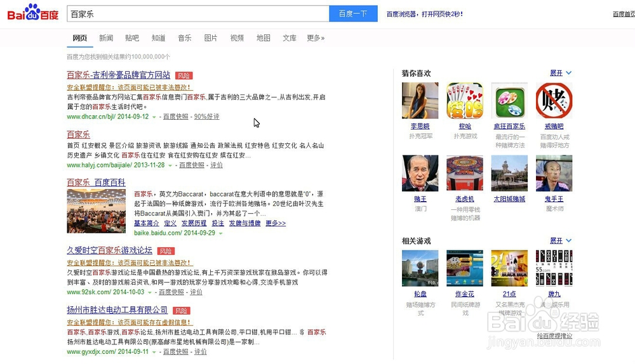This screenshot has width=635, height=364.
Task: Click the casino hall thumbnail in Baike result
Action: tap(97, 211)
